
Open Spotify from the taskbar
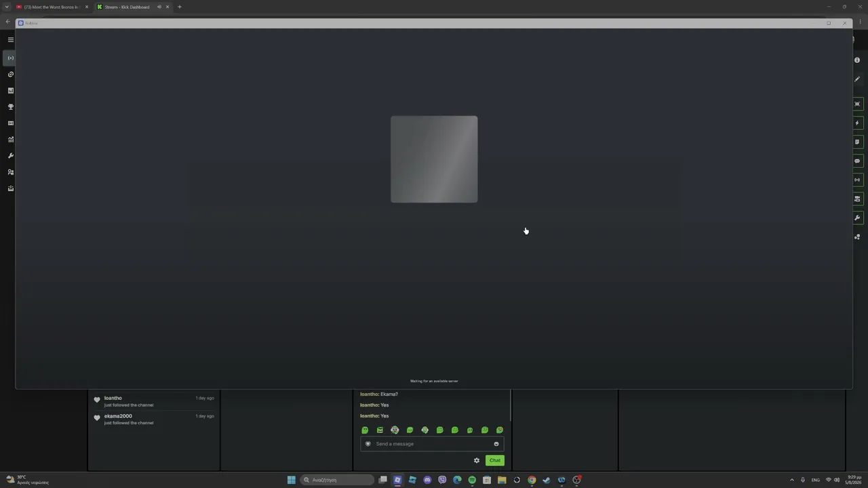point(472,480)
